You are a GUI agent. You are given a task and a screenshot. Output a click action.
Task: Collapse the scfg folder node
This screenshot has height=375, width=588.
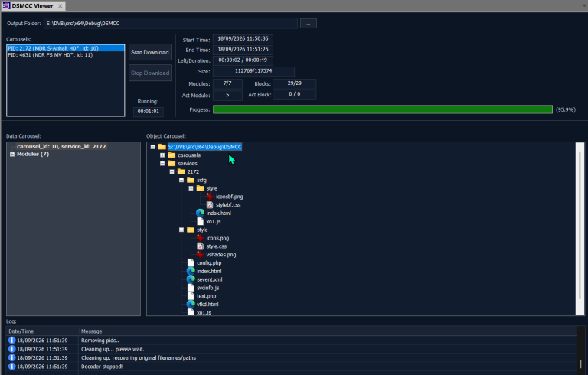pyautogui.click(x=181, y=180)
